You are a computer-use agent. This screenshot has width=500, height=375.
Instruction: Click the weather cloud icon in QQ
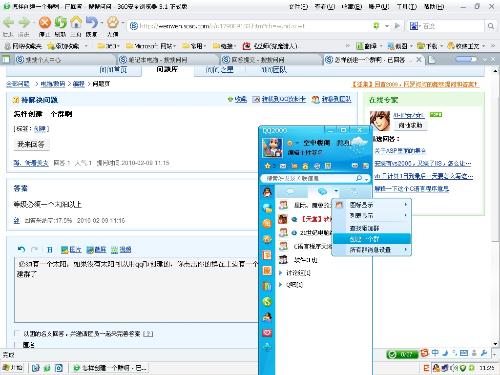360,143
